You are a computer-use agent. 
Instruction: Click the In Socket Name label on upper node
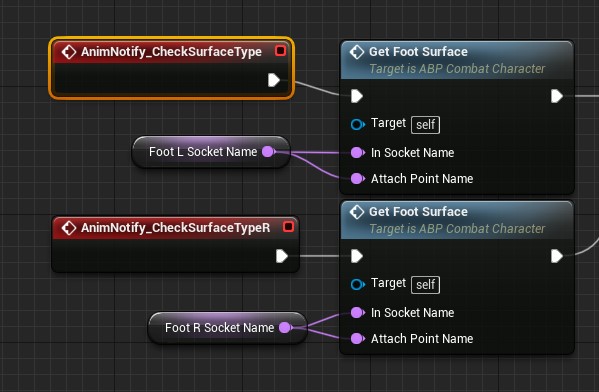tap(413, 153)
